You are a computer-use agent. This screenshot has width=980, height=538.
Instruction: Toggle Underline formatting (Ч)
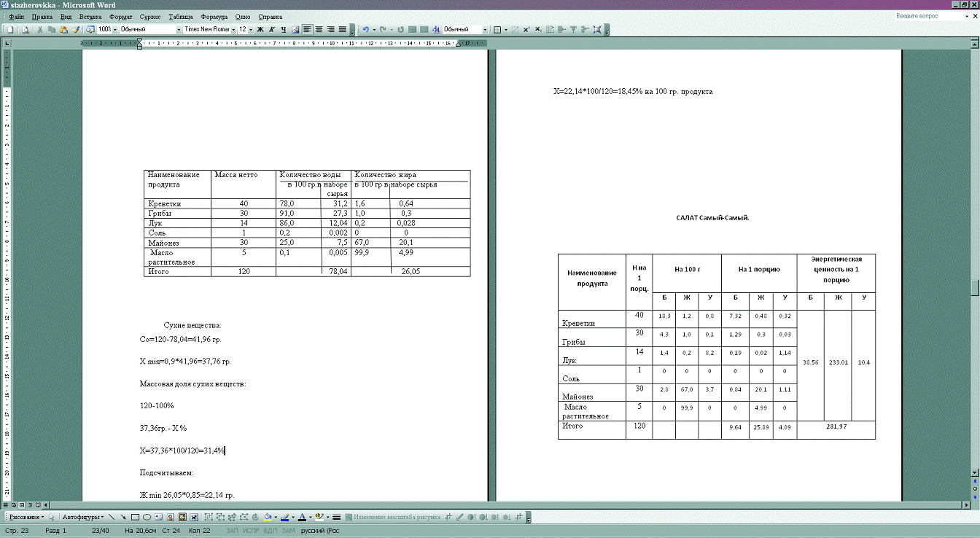click(283, 30)
